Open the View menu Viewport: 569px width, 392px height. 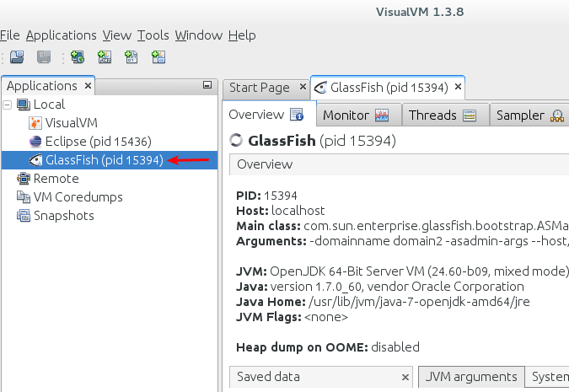coord(117,35)
